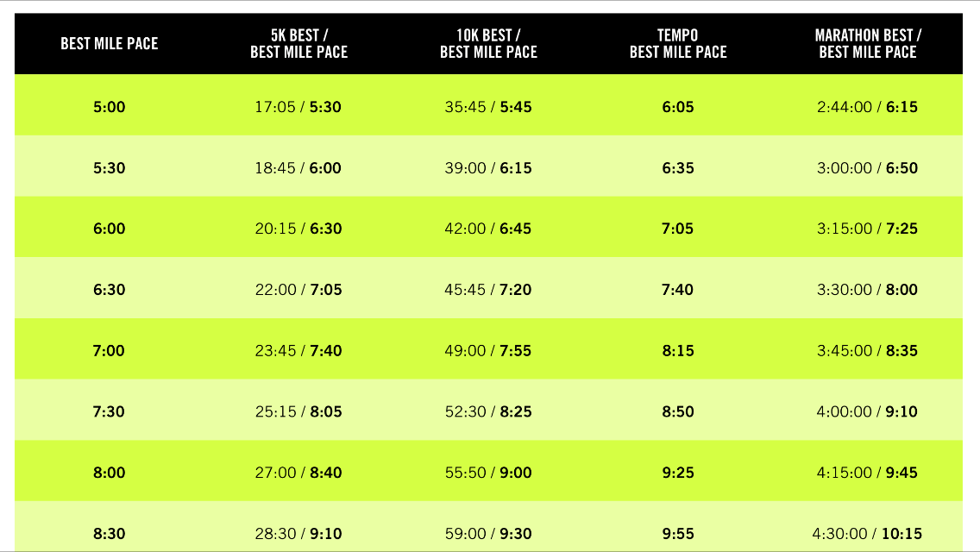Click the 4:30:00 / 10:15 marathon cell
The height and width of the screenshot is (552, 980).
coord(868,534)
